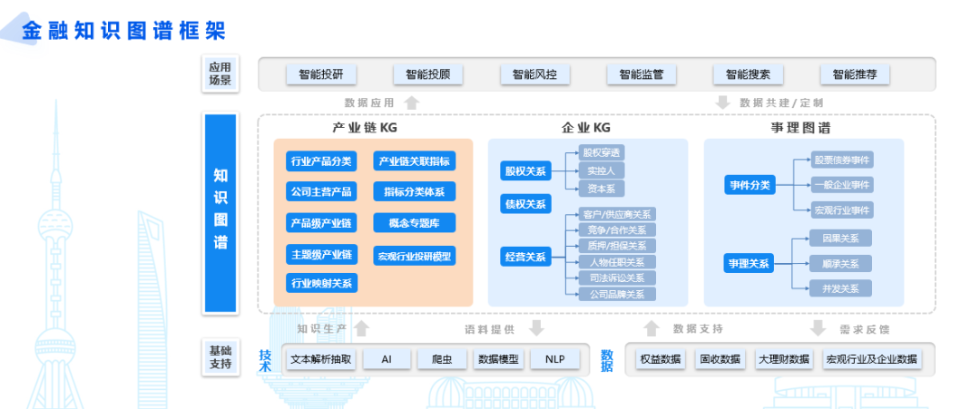Screen dimensions: 980x409
Task: Expand the 事理关系 branch node
Action: (x=749, y=264)
